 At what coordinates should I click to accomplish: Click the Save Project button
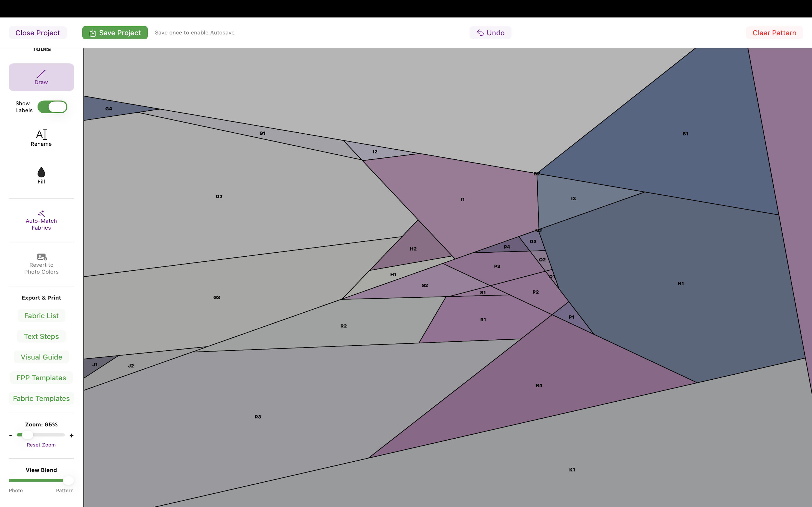[115, 33]
